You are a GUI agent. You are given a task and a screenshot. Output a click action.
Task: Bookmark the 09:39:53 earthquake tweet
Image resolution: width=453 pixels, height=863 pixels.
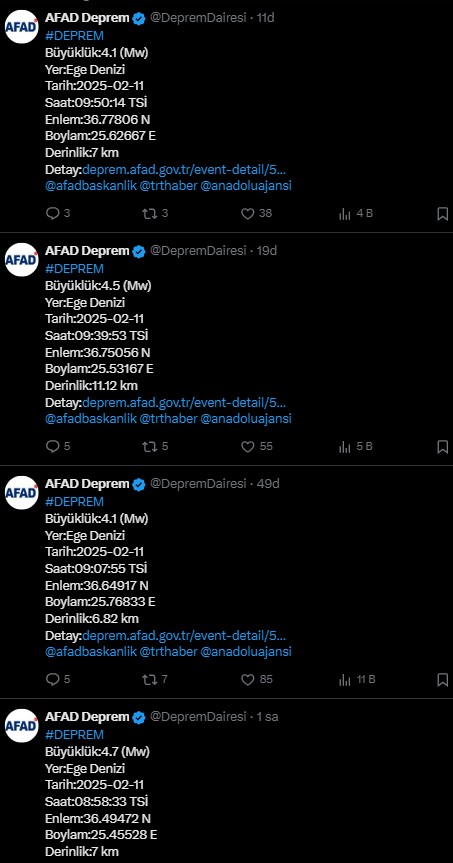[x=442, y=446]
